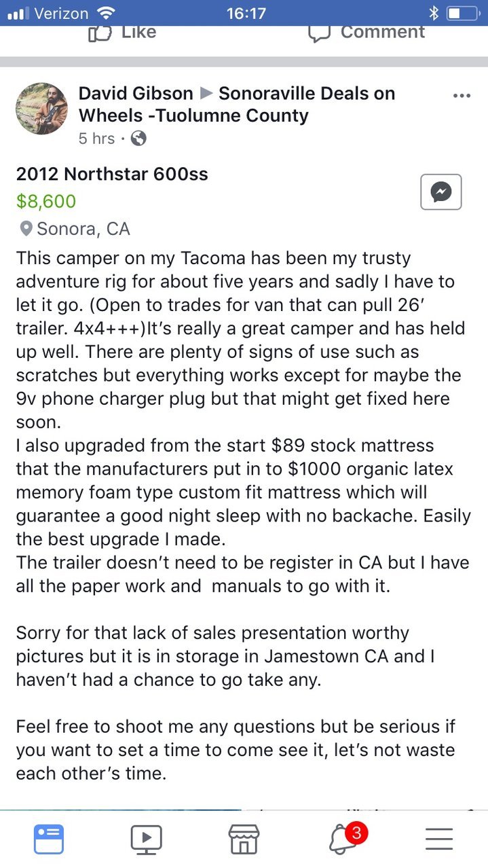Open the Watch video tab icon

(x=146, y=839)
